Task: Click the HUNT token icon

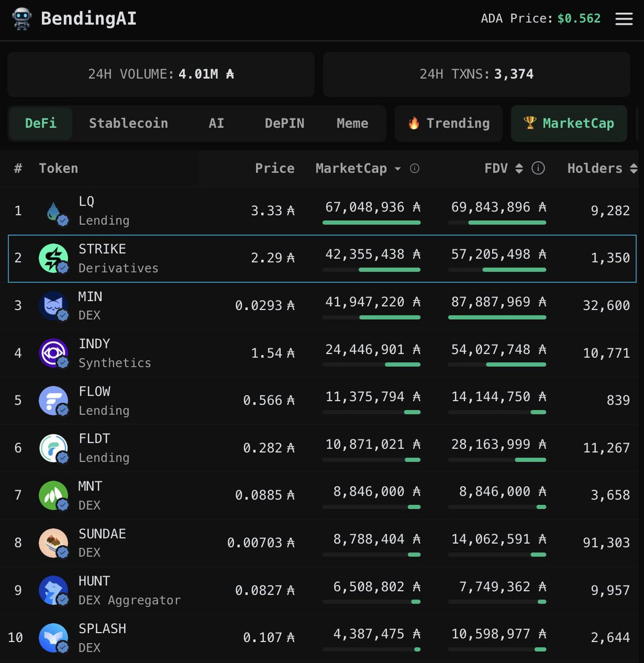Action: coord(54,591)
